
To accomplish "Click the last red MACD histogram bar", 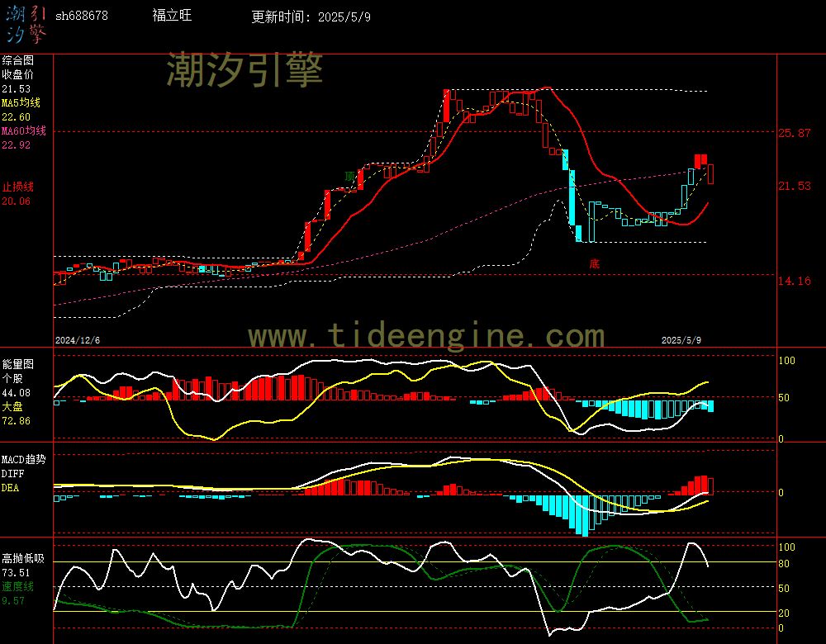I will [x=710, y=486].
